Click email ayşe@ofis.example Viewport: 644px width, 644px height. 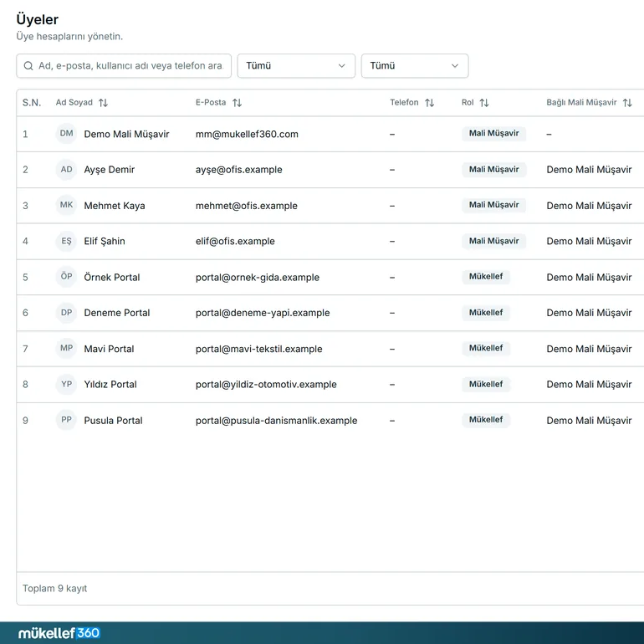[x=238, y=170]
